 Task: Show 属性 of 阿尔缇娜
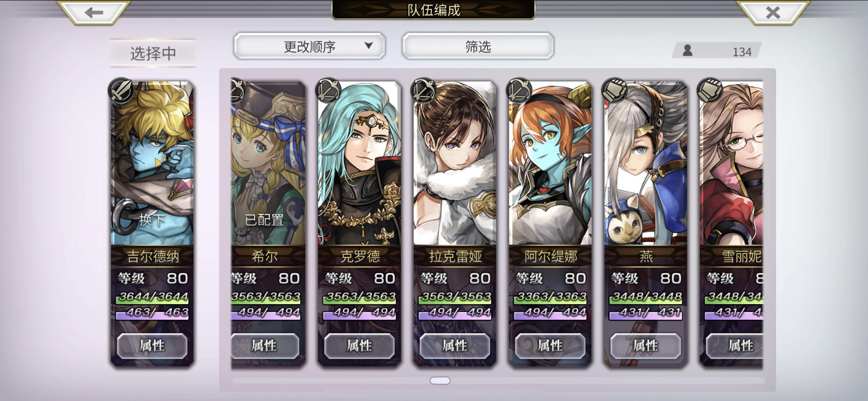pos(550,346)
